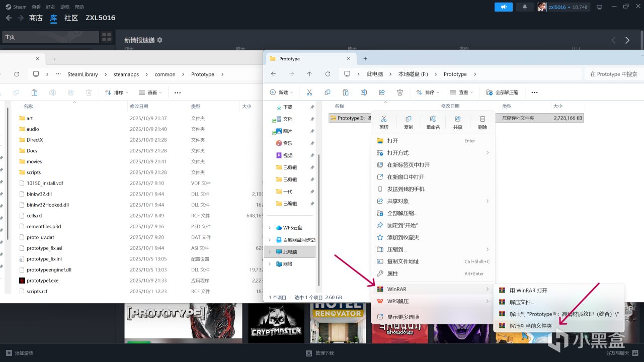Choose 属性 from the context menu
644x362 pixels.
coord(433,274)
